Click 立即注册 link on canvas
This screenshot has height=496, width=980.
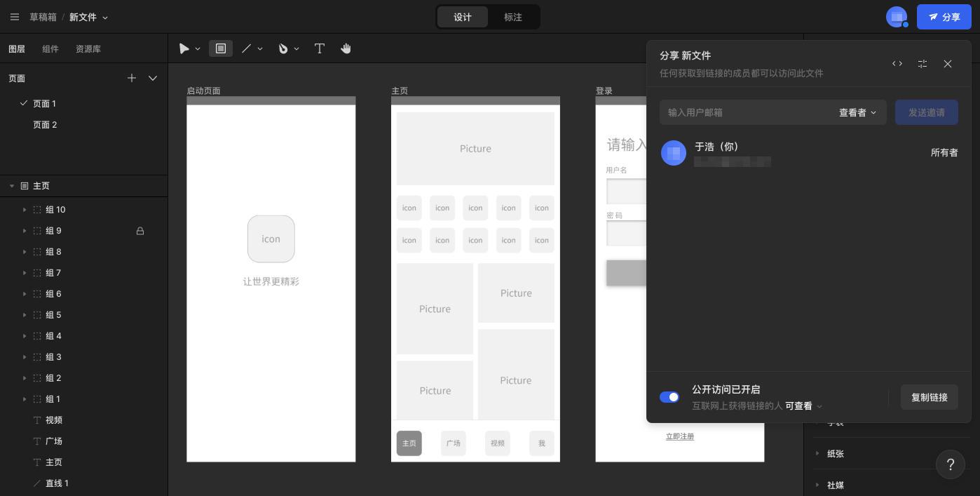tap(680, 436)
